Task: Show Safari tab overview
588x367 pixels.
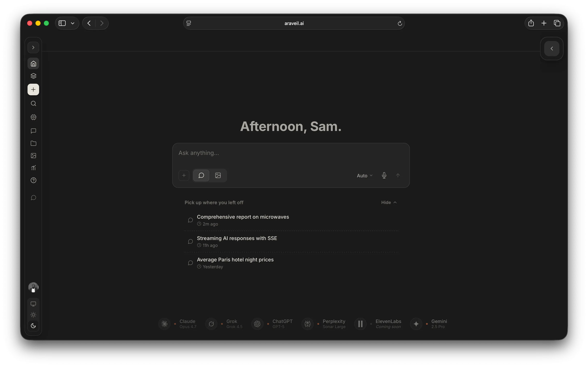Action: tap(557, 23)
